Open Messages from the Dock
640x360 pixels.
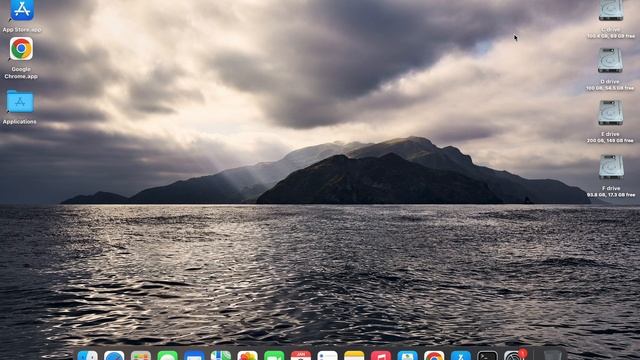[x=168, y=356]
